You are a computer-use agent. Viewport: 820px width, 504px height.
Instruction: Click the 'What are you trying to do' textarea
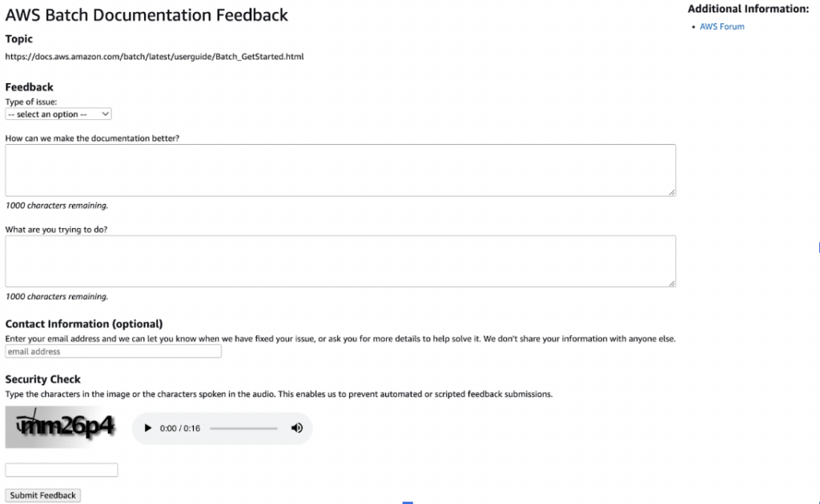pyautogui.click(x=340, y=260)
